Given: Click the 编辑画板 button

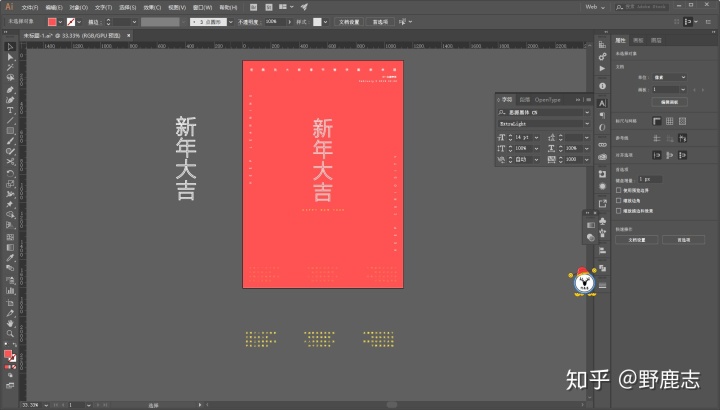Looking at the screenshot, I should [x=669, y=102].
